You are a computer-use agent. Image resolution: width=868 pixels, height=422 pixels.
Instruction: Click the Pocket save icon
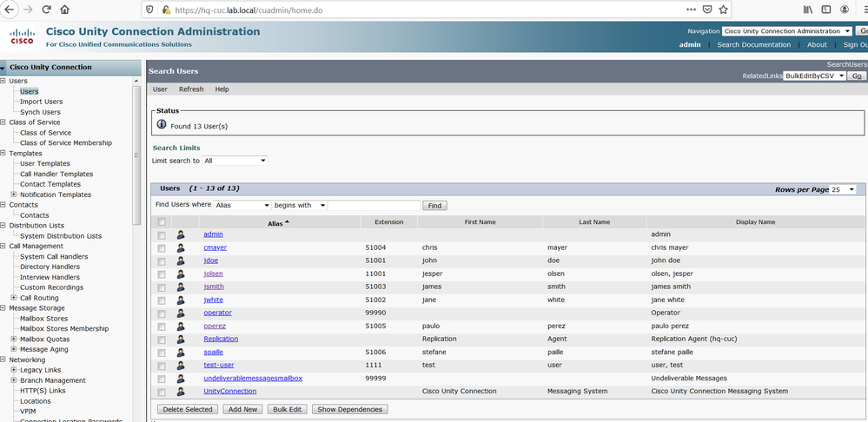[x=707, y=10]
